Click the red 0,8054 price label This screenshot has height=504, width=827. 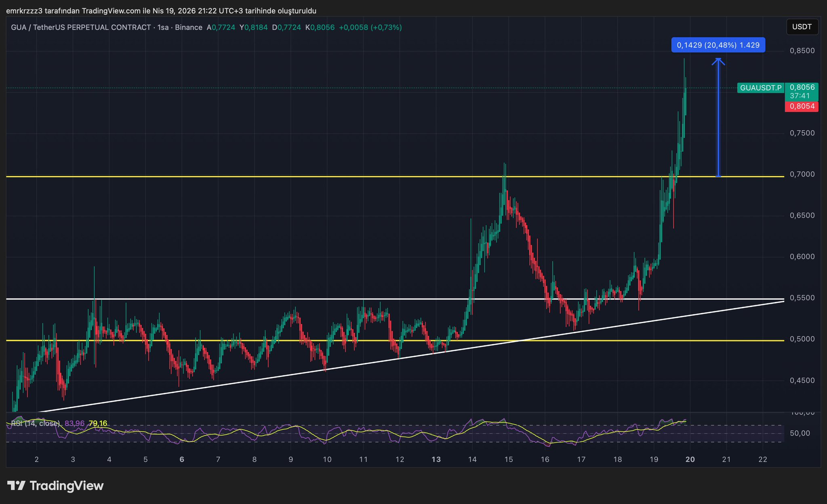tap(802, 107)
